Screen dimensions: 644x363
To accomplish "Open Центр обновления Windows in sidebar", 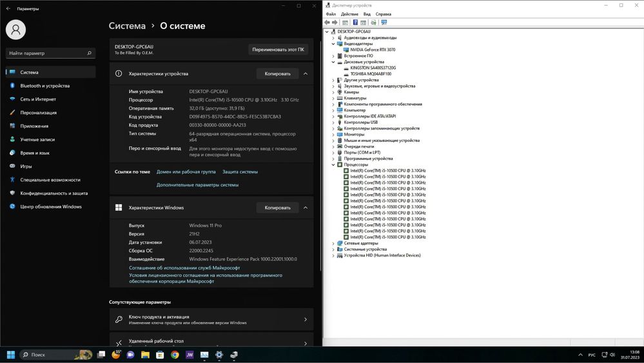I will pos(51,206).
